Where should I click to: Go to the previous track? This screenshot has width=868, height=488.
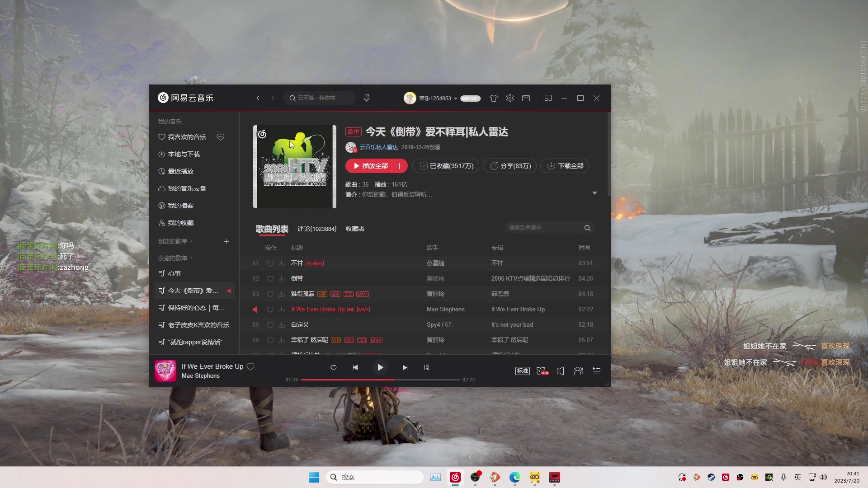click(355, 367)
